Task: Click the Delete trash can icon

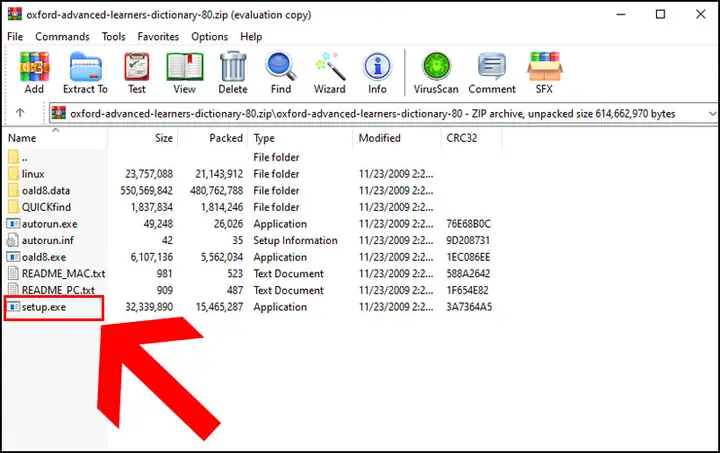Action: click(x=233, y=73)
